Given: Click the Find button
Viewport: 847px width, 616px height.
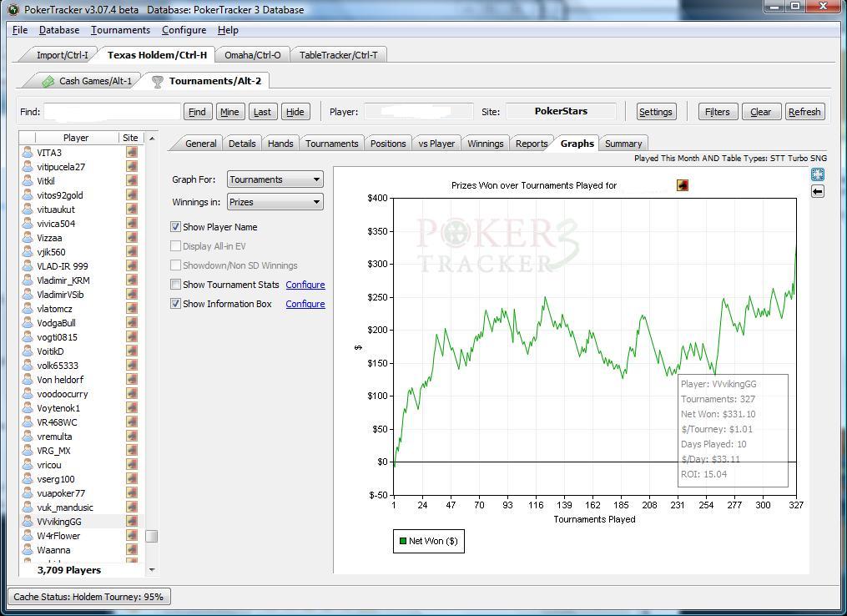Looking at the screenshot, I should [x=197, y=111].
